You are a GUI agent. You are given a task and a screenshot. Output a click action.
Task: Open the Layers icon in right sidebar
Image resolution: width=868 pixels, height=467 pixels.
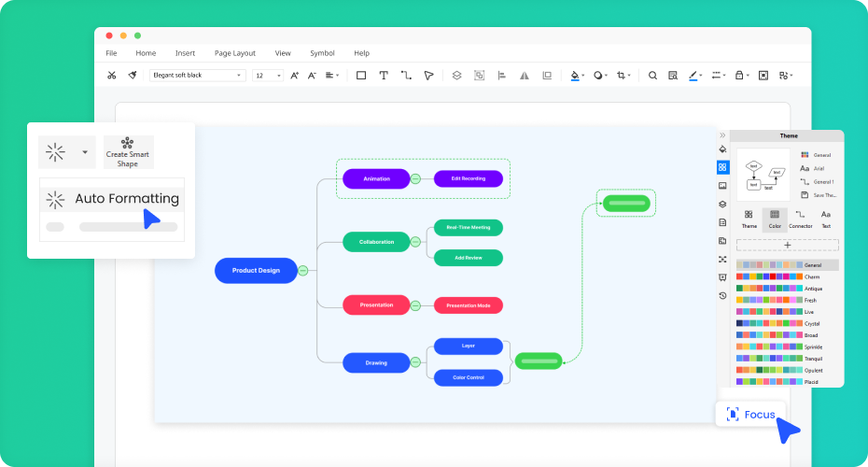722,205
